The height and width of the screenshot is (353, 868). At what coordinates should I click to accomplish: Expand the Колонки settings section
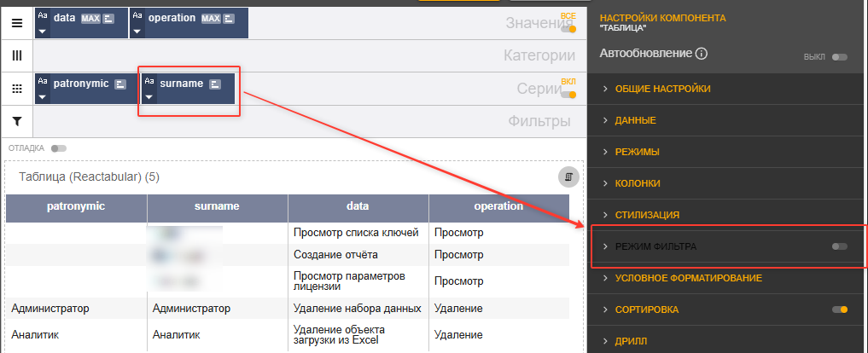637,183
